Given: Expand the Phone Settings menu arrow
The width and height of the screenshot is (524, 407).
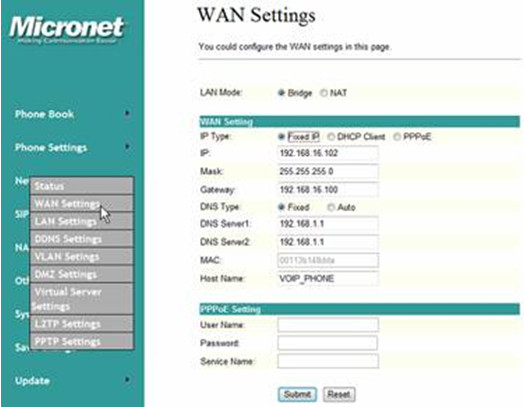Looking at the screenshot, I should pos(127,147).
